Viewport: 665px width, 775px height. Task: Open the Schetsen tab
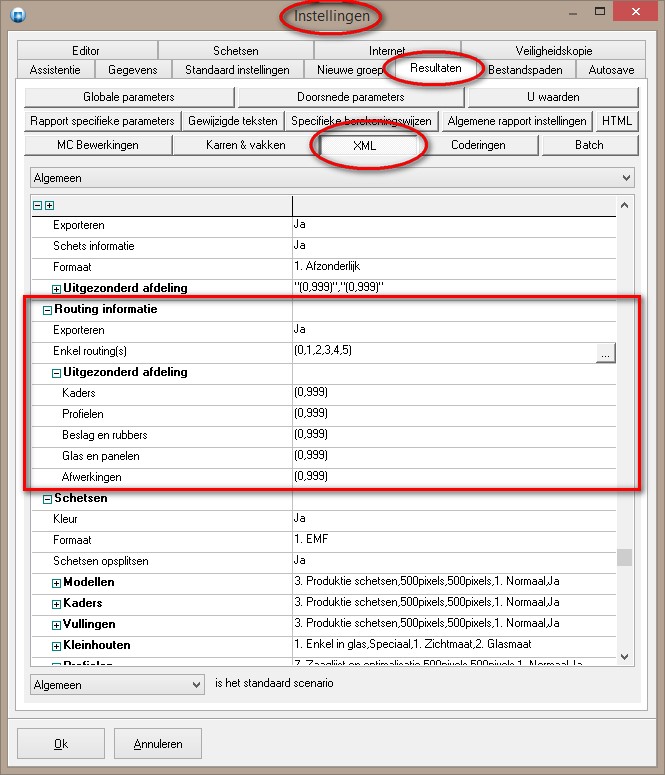click(236, 50)
